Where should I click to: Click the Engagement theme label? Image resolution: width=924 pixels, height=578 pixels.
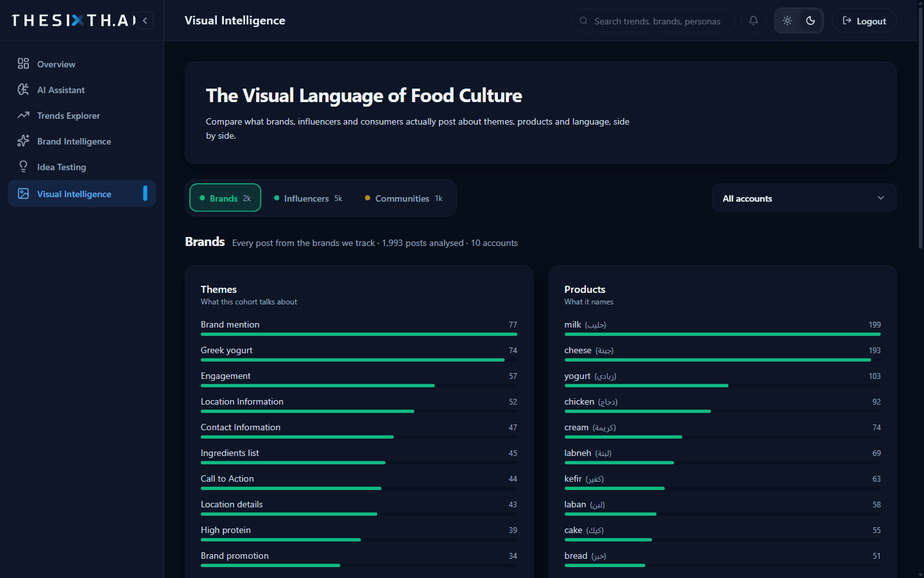coord(225,376)
